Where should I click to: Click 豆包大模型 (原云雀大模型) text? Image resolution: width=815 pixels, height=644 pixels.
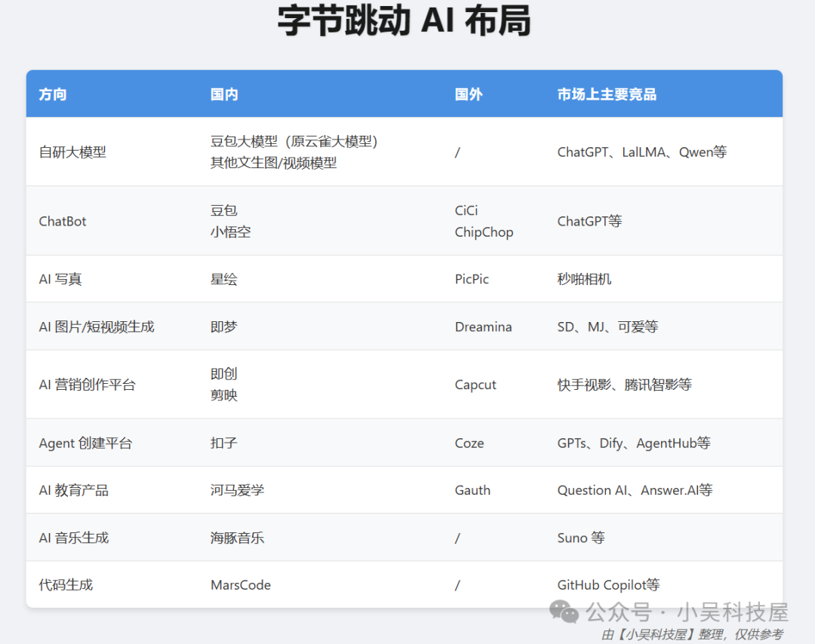pyautogui.click(x=294, y=141)
